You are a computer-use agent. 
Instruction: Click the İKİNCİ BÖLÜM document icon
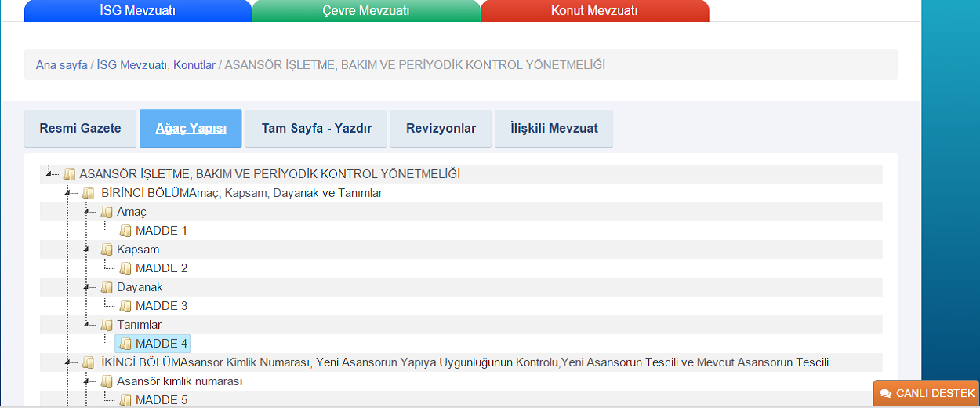click(x=89, y=362)
